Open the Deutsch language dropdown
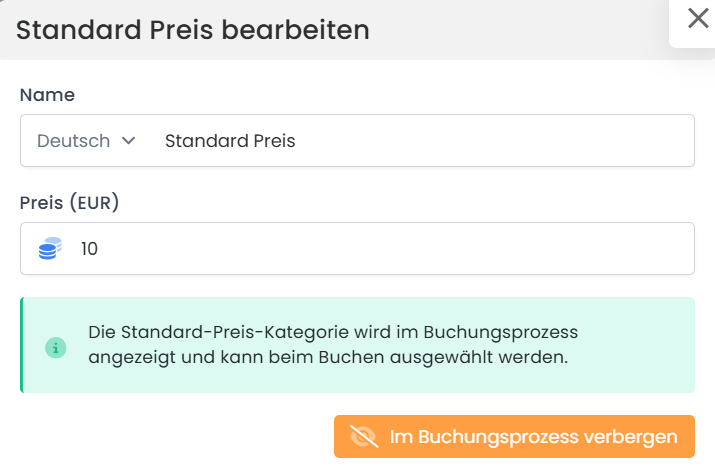 pyautogui.click(x=85, y=141)
